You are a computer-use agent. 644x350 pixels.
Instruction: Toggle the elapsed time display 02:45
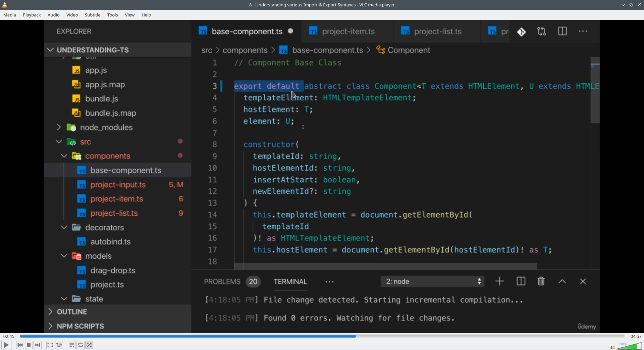pos(9,336)
